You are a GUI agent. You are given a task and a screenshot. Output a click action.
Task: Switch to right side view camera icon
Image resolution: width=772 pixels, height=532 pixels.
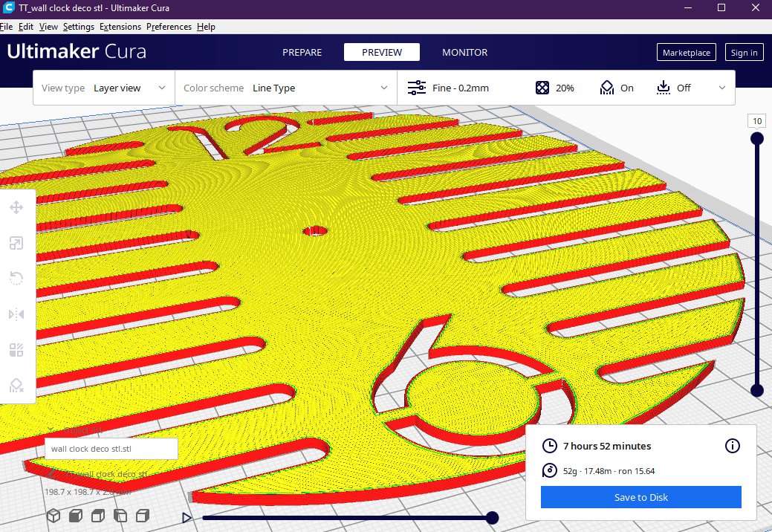tap(142, 515)
